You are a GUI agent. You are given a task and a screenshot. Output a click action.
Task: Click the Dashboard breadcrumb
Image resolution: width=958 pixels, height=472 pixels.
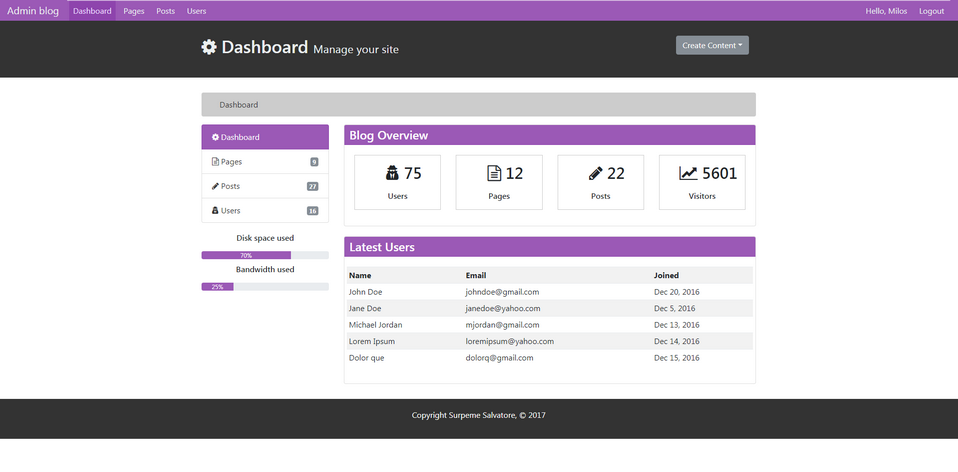(239, 105)
